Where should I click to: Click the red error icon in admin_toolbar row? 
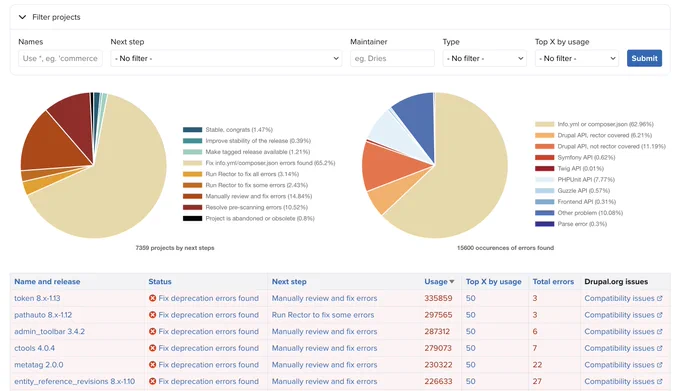(x=152, y=332)
